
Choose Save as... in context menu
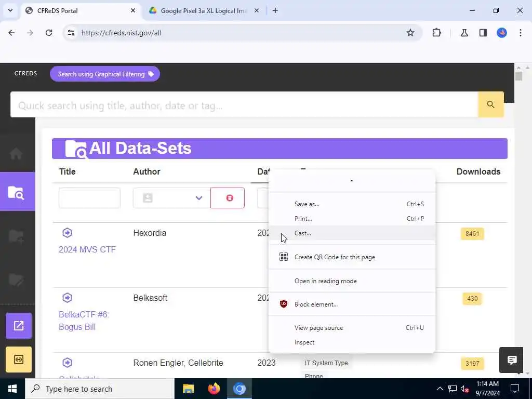click(x=352, y=204)
